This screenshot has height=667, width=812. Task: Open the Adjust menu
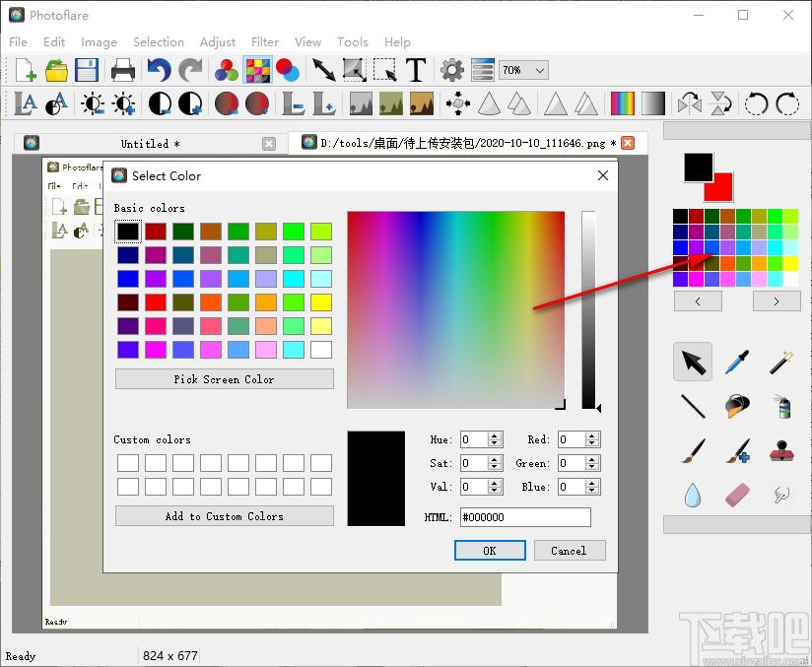click(218, 42)
